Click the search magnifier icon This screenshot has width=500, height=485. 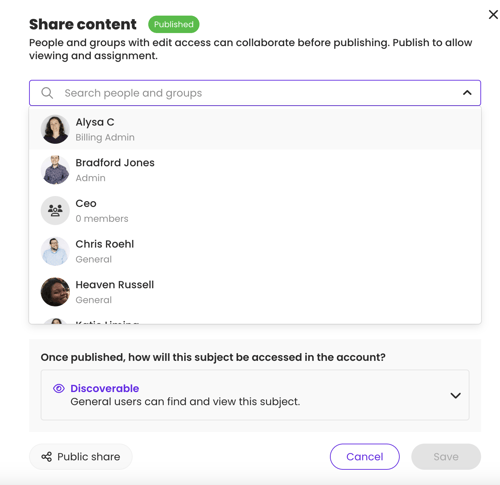tap(47, 93)
